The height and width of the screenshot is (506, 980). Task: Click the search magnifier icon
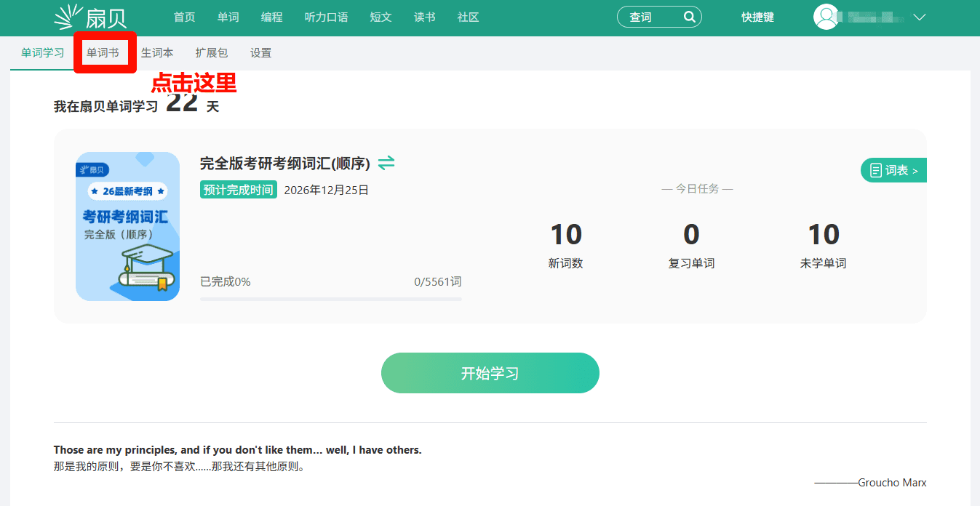(689, 17)
